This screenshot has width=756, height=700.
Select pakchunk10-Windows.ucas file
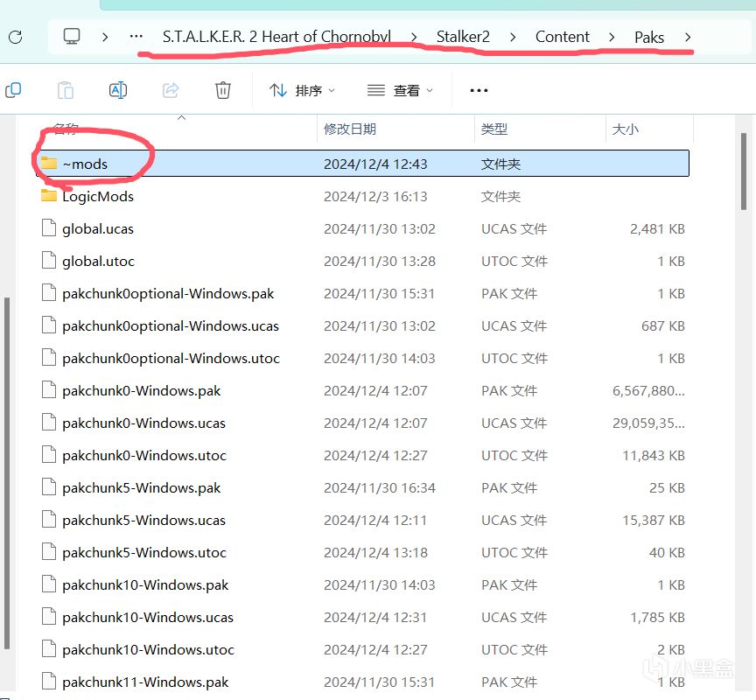(362, 617)
